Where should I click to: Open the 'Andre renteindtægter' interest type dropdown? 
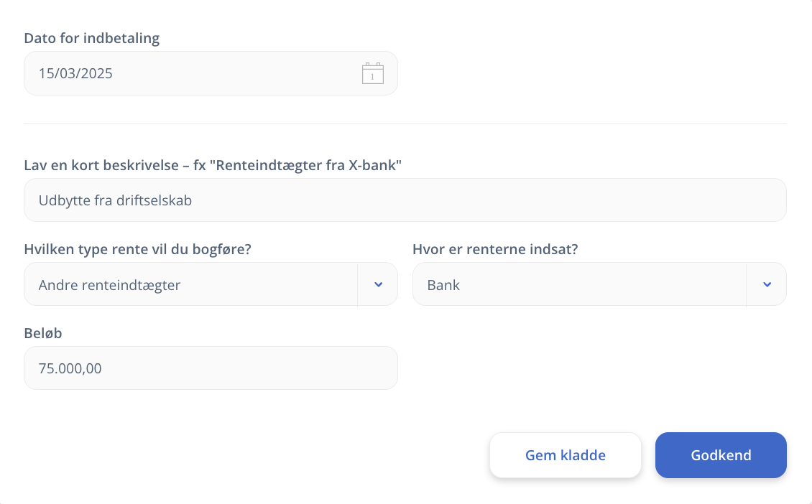coord(191,284)
